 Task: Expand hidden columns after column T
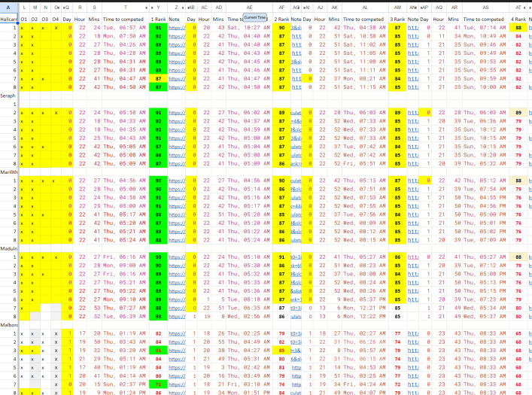(x=147, y=8)
